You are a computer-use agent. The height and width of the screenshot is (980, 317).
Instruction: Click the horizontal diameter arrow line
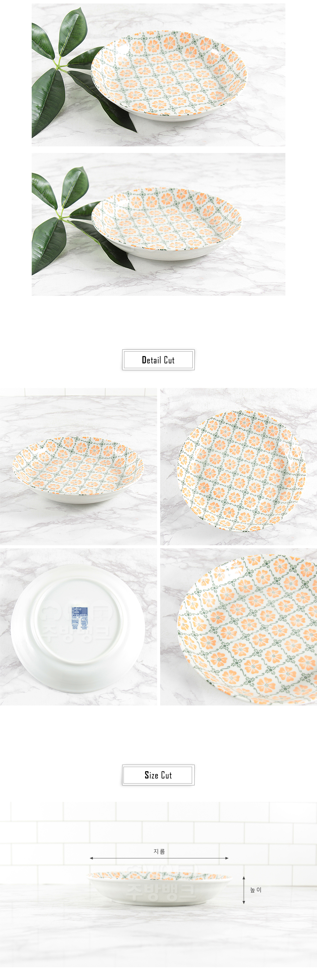[159, 858]
